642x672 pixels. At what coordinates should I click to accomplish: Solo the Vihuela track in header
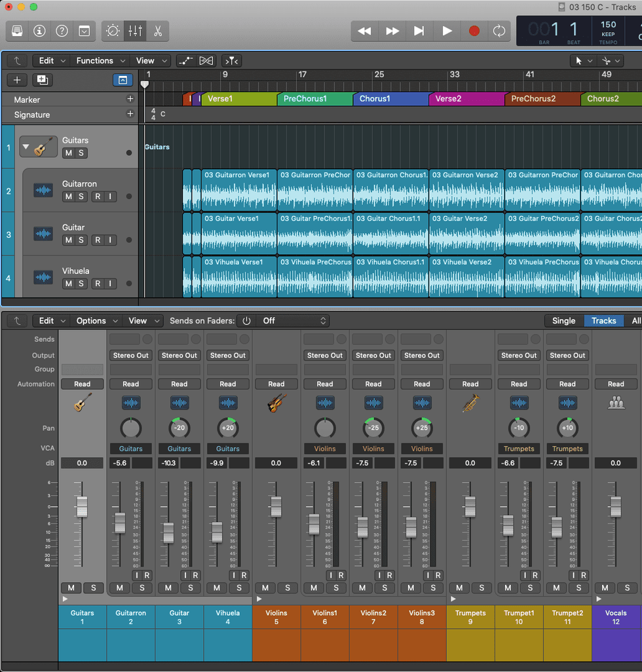81,284
